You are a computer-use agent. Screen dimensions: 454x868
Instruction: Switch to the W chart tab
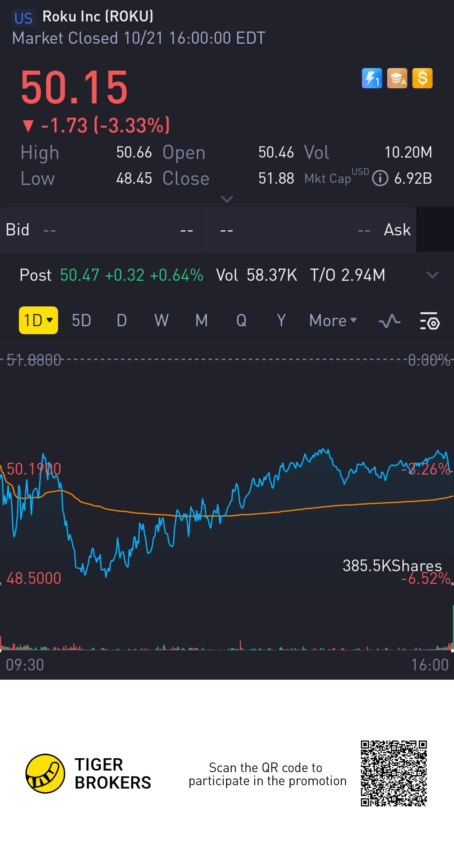click(x=161, y=320)
